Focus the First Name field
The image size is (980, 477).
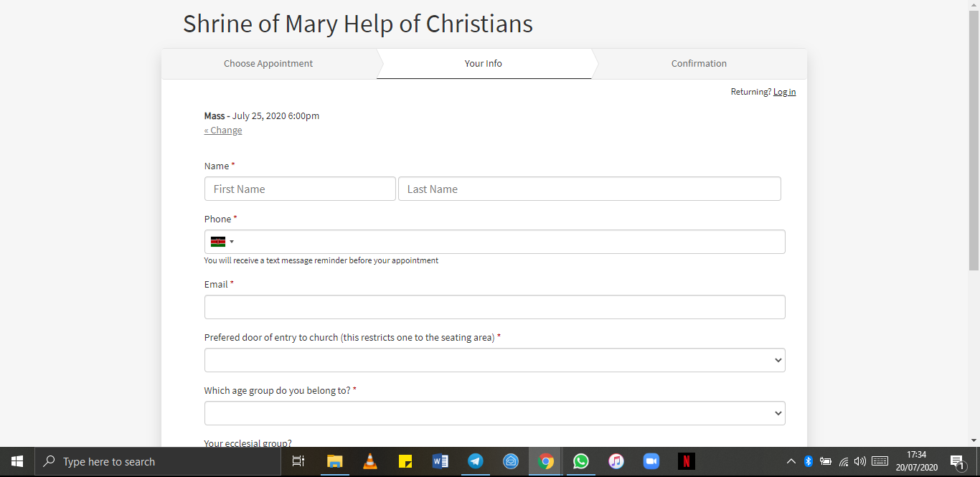point(300,189)
